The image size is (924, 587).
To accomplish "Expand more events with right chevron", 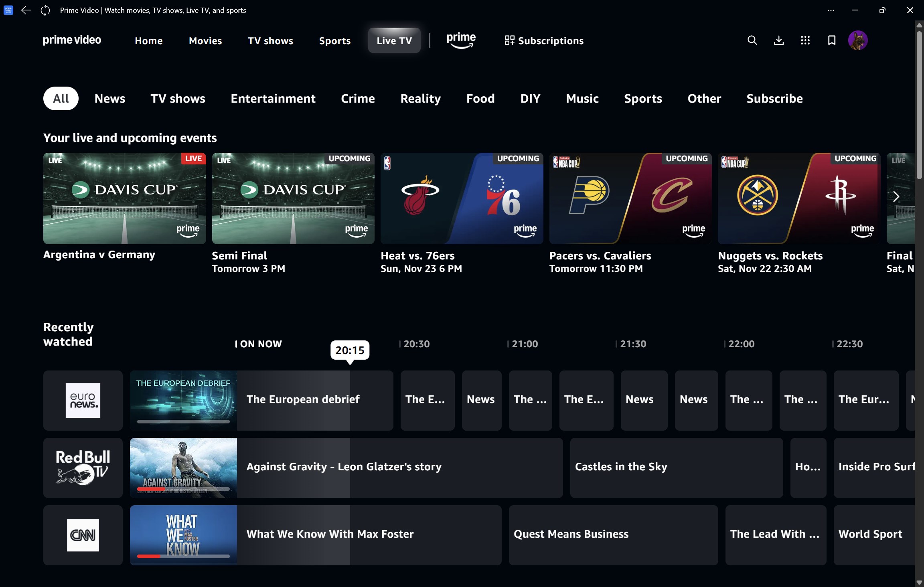I will click(x=896, y=197).
